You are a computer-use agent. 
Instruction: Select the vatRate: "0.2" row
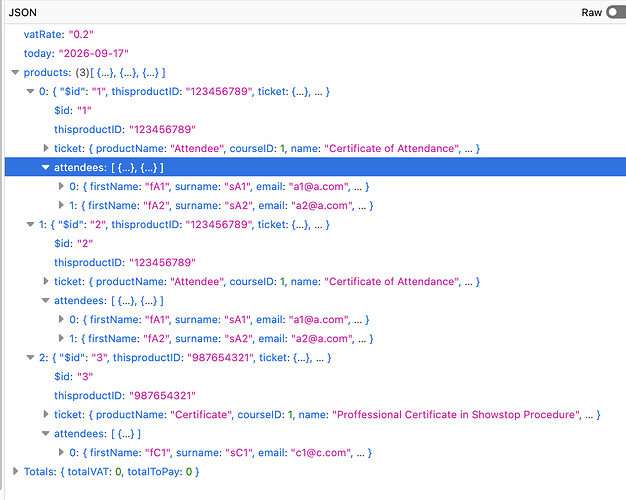click(x=315, y=34)
